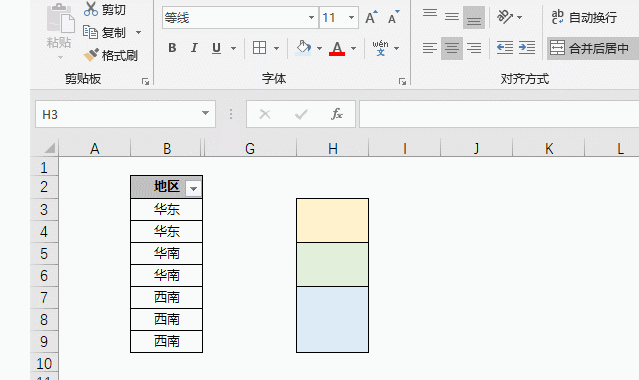
Task: Select column K header
Action: 549,148
